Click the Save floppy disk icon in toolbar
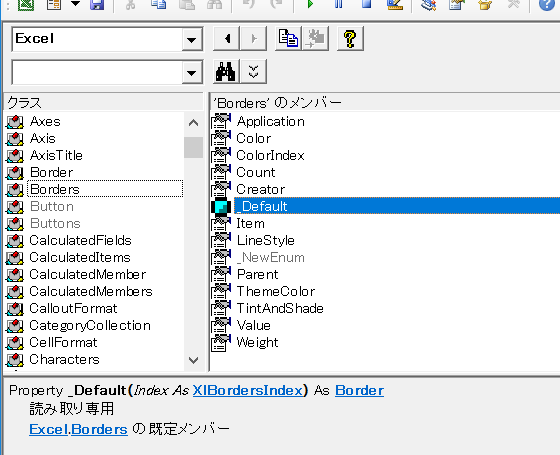The height and width of the screenshot is (455, 560). (97, 4)
